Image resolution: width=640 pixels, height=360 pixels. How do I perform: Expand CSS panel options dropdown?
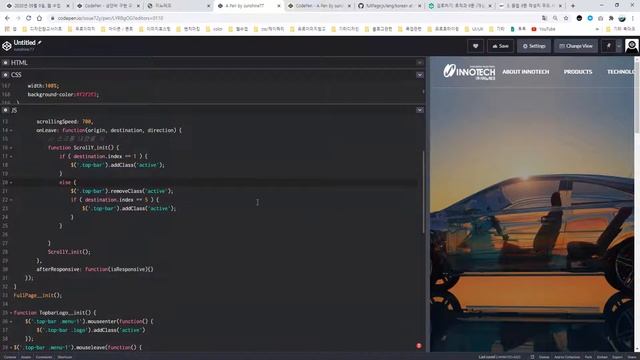(420, 75)
